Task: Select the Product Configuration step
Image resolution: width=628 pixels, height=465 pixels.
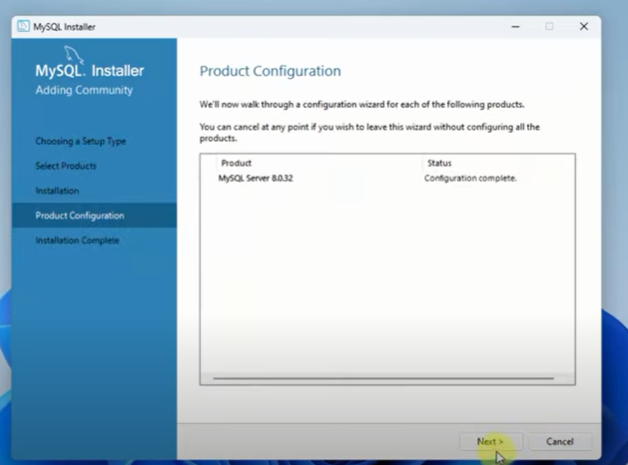Action: coord(94,215)
